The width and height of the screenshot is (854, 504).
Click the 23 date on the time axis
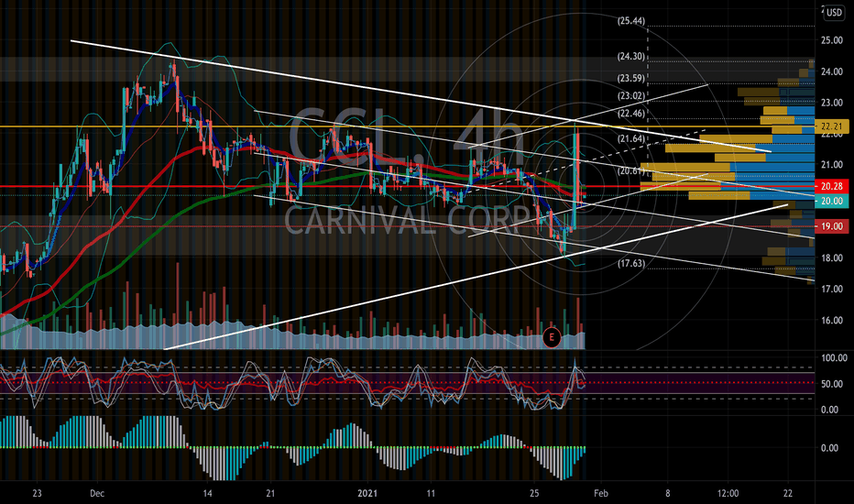pos(37,494)
